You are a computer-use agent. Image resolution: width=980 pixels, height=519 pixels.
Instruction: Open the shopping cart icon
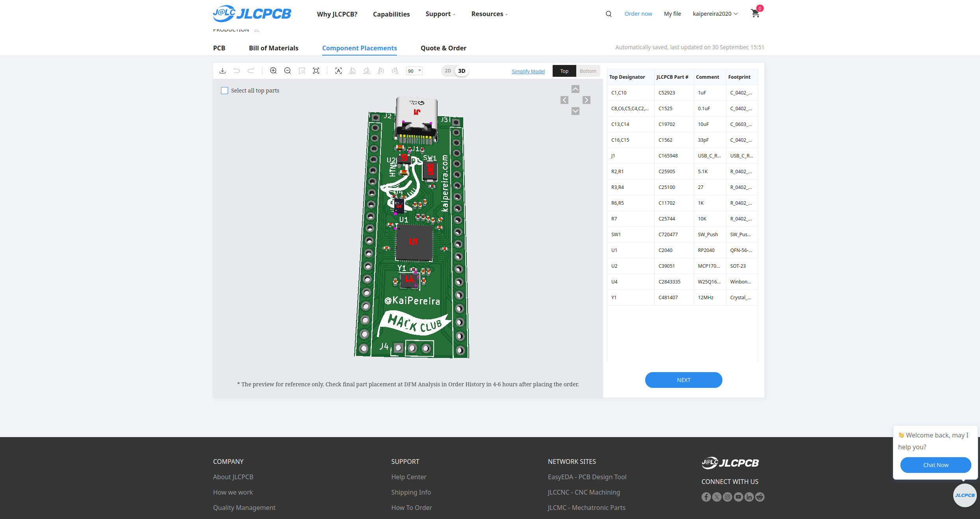pyautogui.click(x=755, y=13)
